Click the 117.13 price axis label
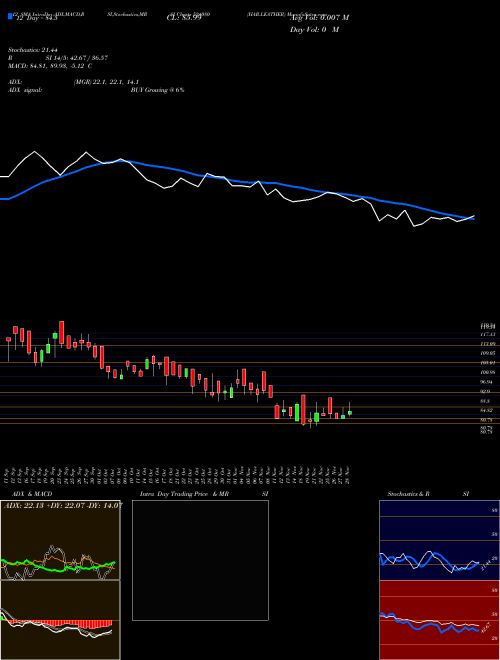500x660 pixels. point(487,334)
